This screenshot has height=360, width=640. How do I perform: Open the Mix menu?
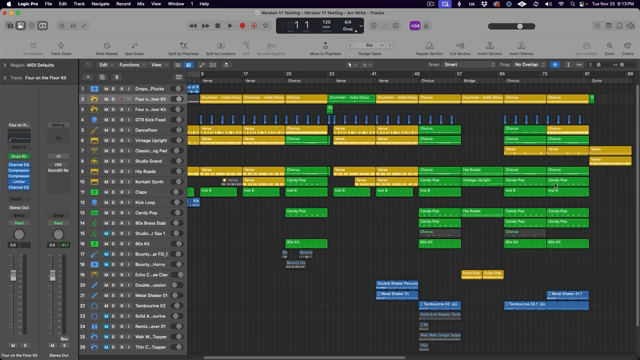tap(140, 4)
